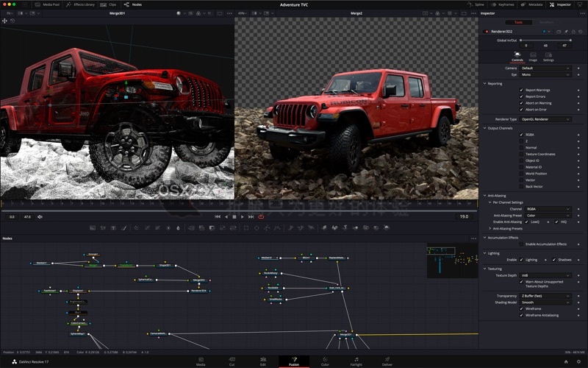Open the Shading Model dropdown
This screenshot has height=368, width=588.
(545, 302)
